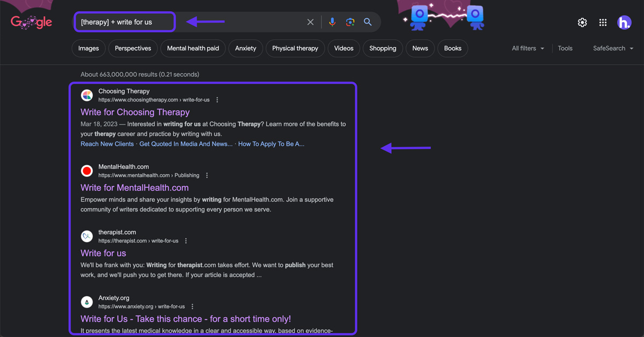Click the Anxiety.org site name
The image size is (644, 337).
click(x=114, y=298)
